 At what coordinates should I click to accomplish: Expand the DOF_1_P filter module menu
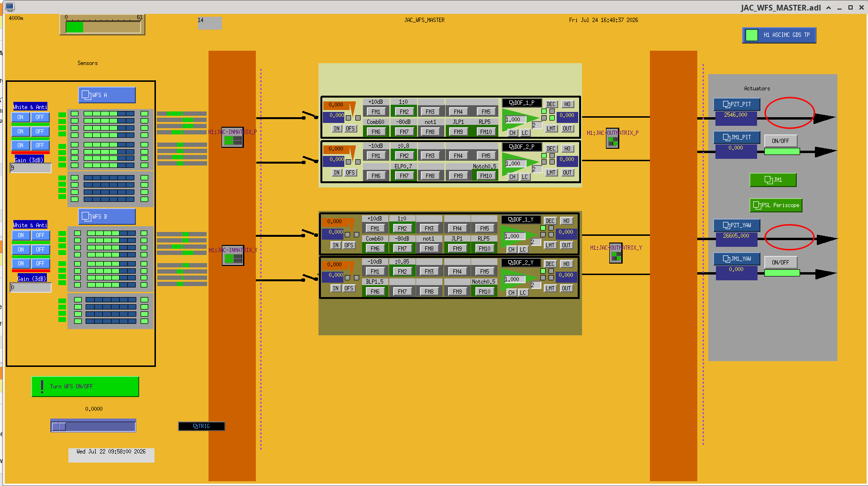coord(522,103)
